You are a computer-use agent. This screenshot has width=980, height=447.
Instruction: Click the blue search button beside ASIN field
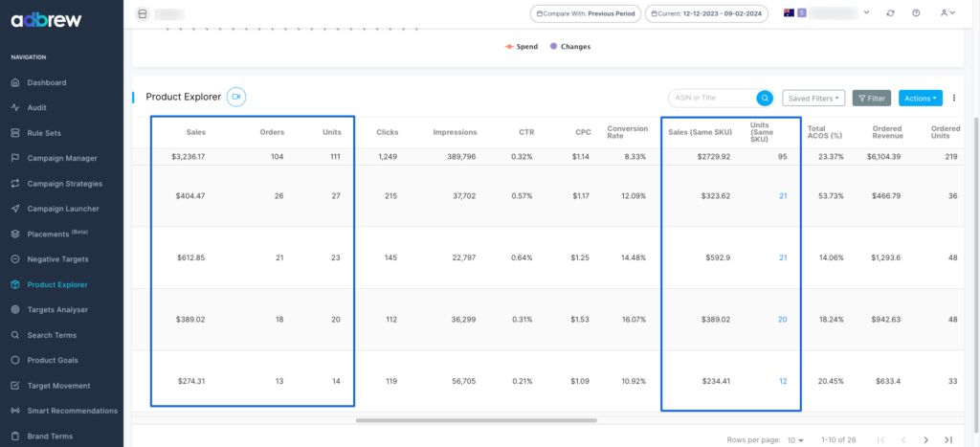765,99
